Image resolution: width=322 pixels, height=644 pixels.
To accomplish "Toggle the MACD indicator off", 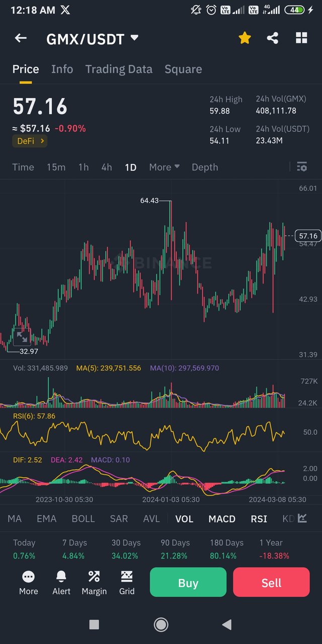I will (x=222, y=518).
